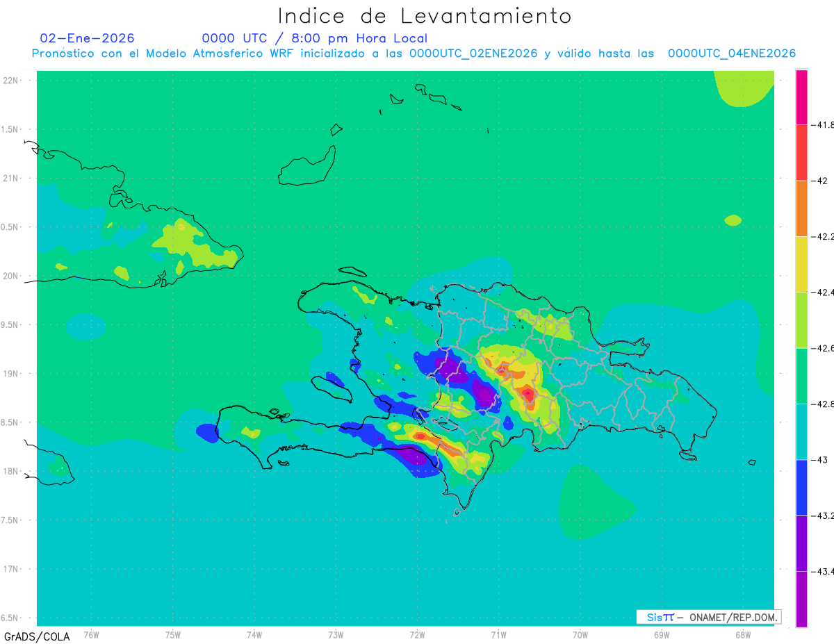
Task: Click the '68W' longitude label
Action: [743, 634]
